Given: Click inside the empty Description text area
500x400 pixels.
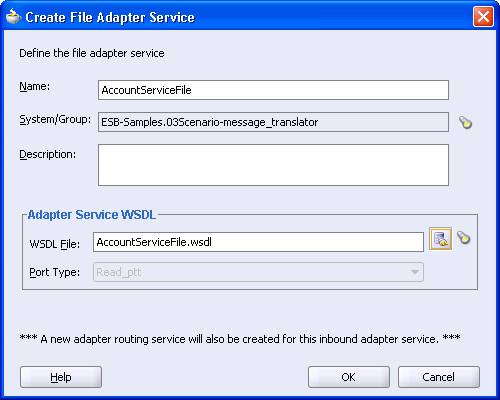Looking at the screenshot, I should 273,165.
